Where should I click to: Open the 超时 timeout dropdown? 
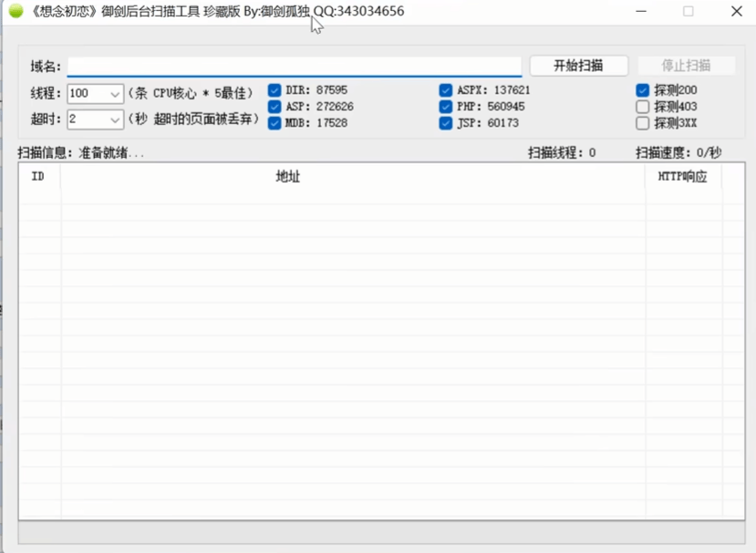point(95,120)
